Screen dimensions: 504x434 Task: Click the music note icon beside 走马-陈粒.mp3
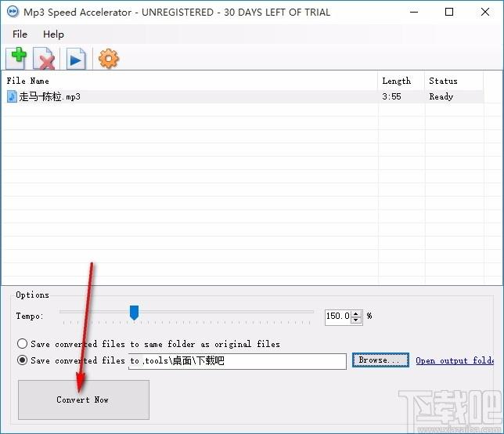pos(12,96)
